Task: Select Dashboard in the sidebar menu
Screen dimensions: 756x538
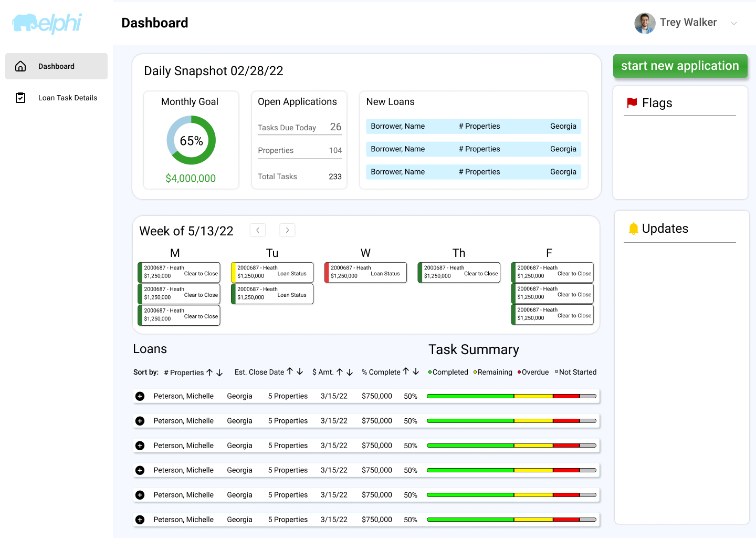Action: coord(56,66)
